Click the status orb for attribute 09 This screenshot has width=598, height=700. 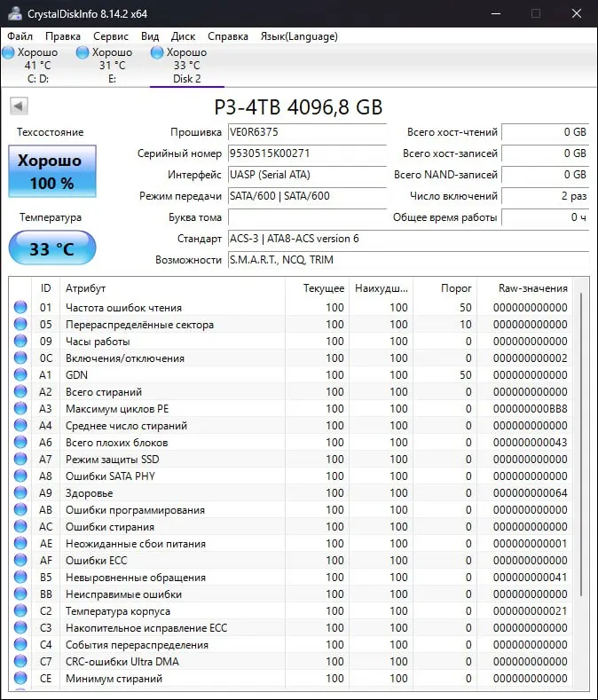pos(20,341)
